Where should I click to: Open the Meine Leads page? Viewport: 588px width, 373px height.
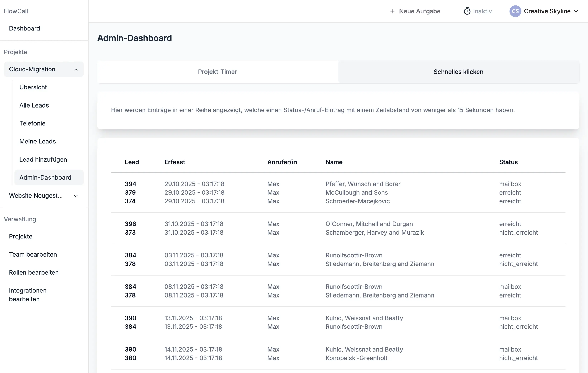[x=37, y=141]
